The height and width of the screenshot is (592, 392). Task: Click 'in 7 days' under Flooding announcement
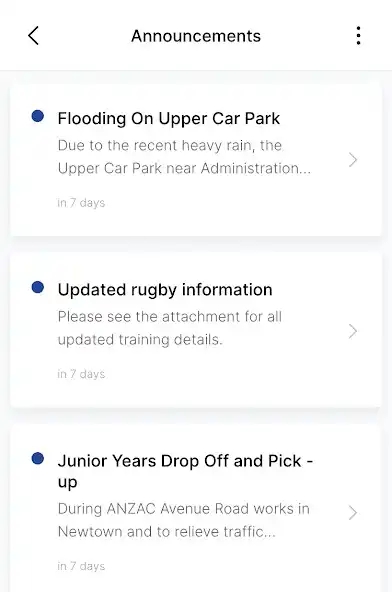click(81, 203)
